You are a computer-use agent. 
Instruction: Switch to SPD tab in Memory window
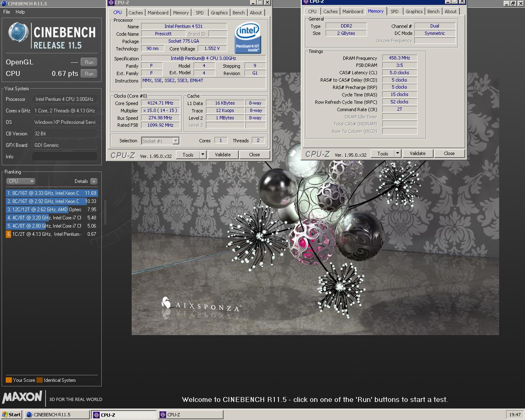[395, 11]
